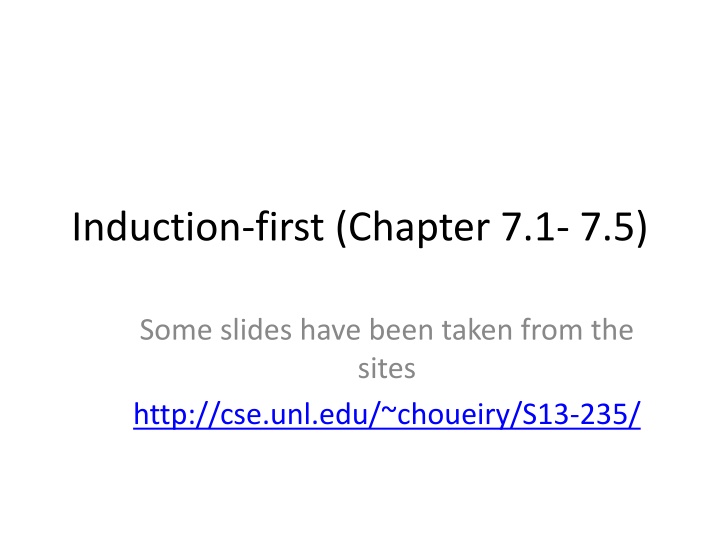Click the word 'taken' in the subtitle

point(477,330)
